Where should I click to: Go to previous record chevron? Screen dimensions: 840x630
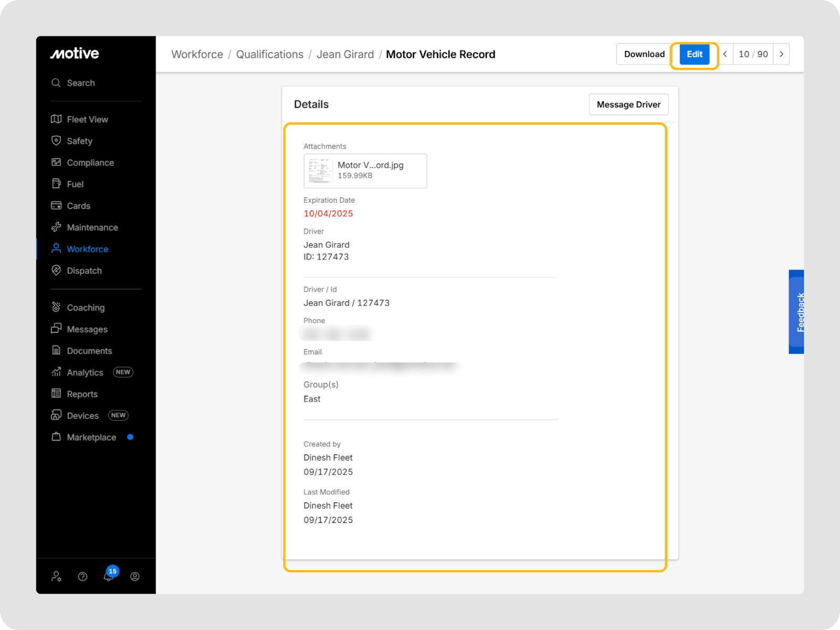pyautogui.click(x=725, y=54)
